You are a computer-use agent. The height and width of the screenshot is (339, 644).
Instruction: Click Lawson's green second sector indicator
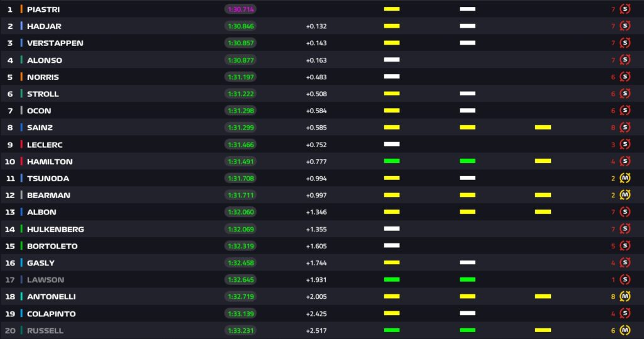467,279
